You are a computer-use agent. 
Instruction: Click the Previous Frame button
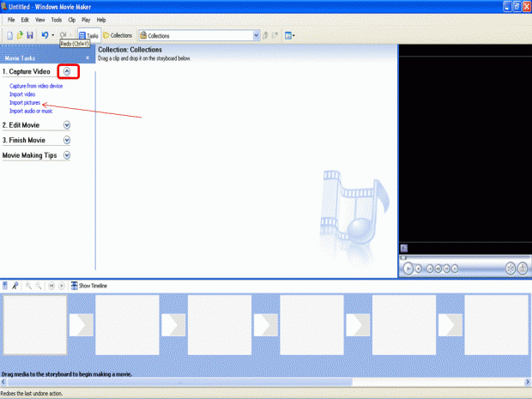[438, 269]
